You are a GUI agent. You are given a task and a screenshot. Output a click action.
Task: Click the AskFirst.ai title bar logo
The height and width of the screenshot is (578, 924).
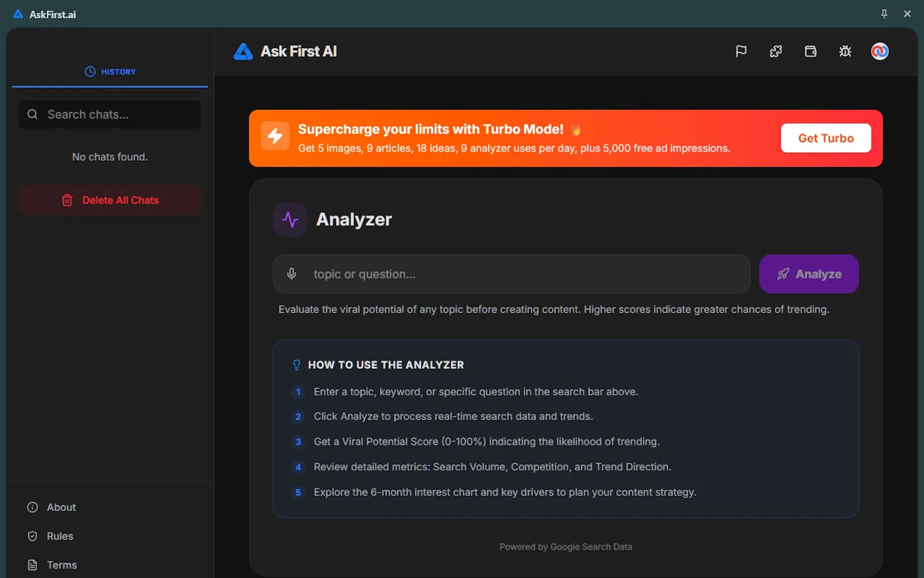coord(18,14)
